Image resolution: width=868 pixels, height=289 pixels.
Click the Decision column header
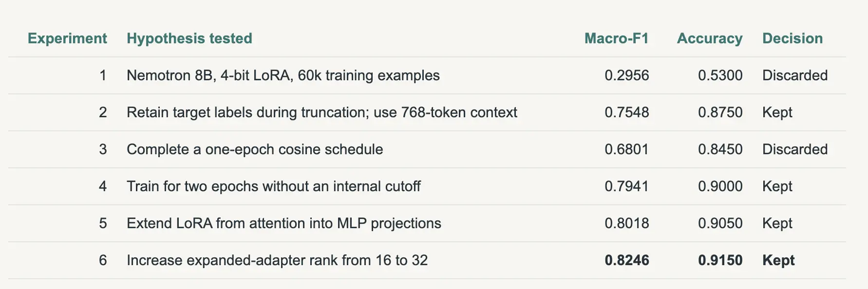point(793,38)
